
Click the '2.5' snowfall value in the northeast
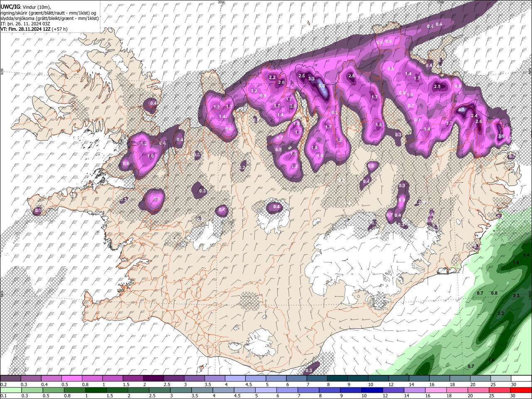(x=437, y=87)
